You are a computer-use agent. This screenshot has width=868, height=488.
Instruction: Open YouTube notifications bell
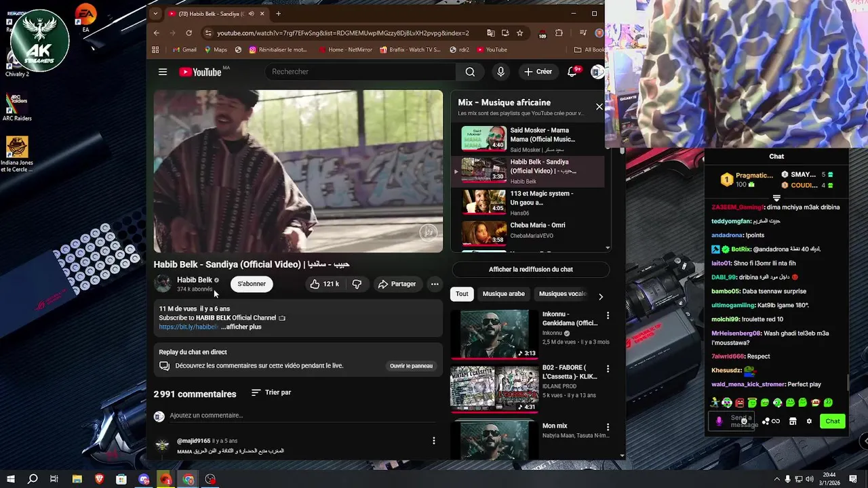[572, 72]
